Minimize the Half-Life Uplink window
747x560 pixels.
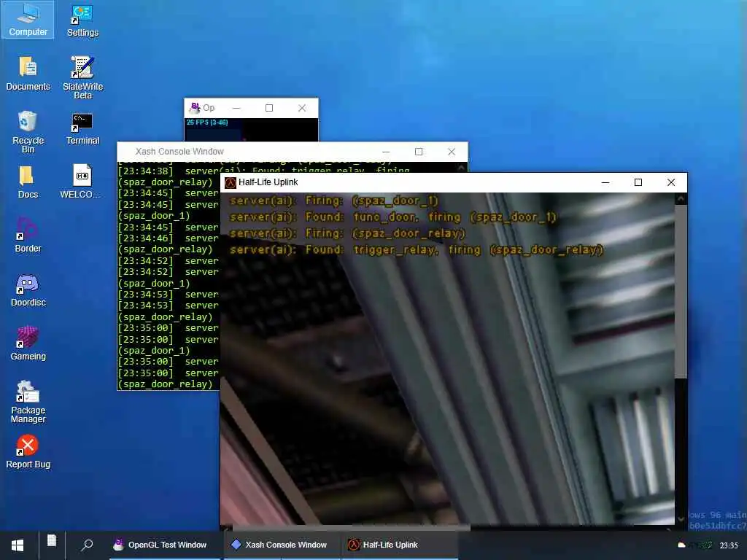605,182
